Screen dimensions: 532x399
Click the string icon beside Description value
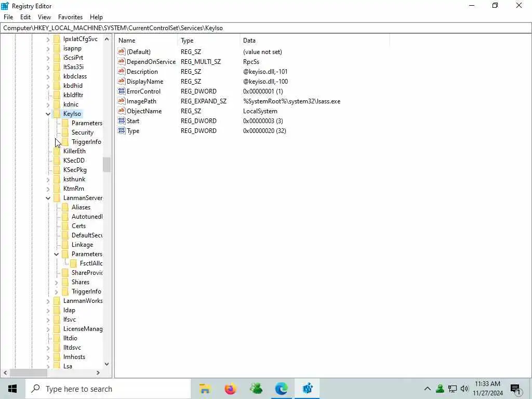(x=122, y=71)
